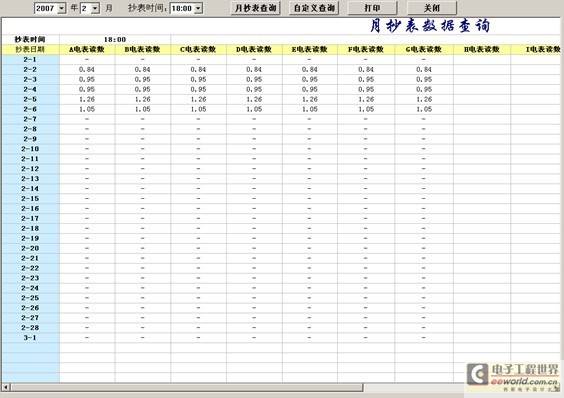Open the year 2007 dropdown arrow
The image size is (564, 398).
[62, 8]
